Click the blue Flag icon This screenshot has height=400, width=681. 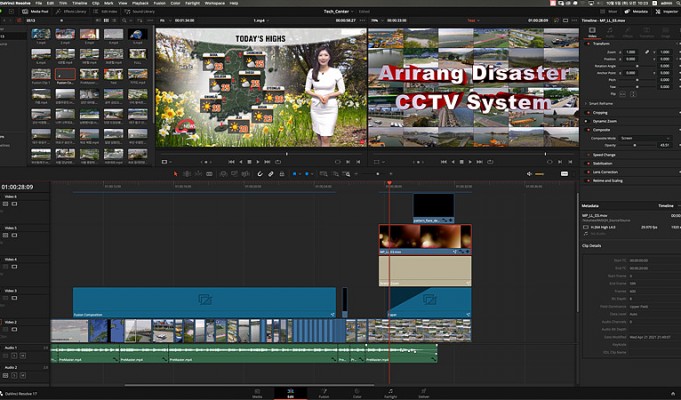(294, 174)
